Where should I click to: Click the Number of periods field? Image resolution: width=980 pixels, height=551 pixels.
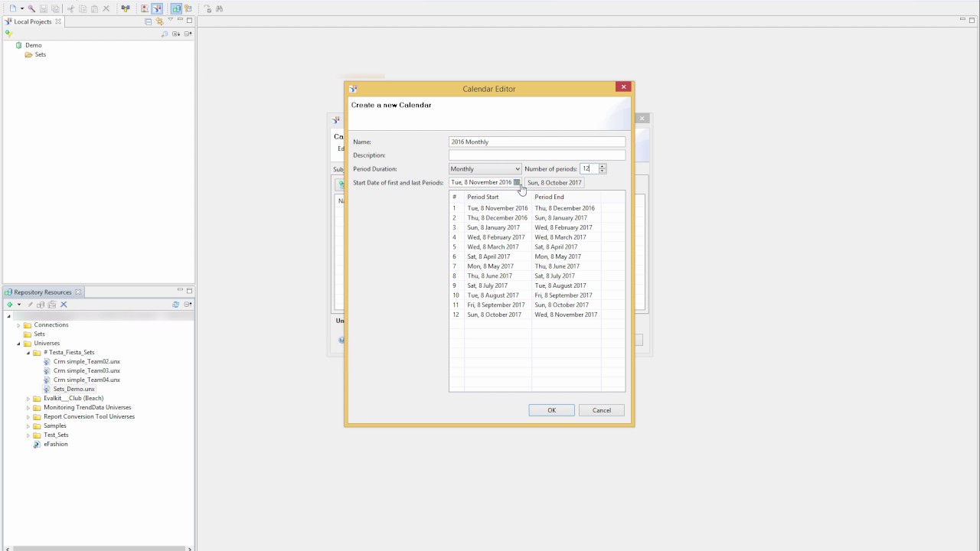[x=589, y=168]
